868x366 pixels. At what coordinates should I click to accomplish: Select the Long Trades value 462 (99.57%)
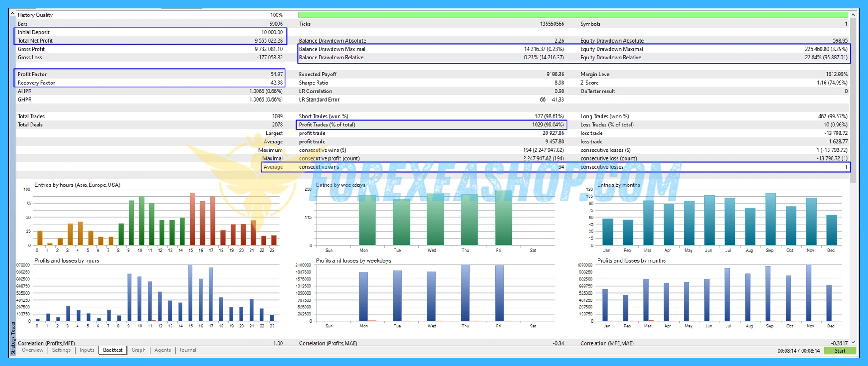[833, 117]
